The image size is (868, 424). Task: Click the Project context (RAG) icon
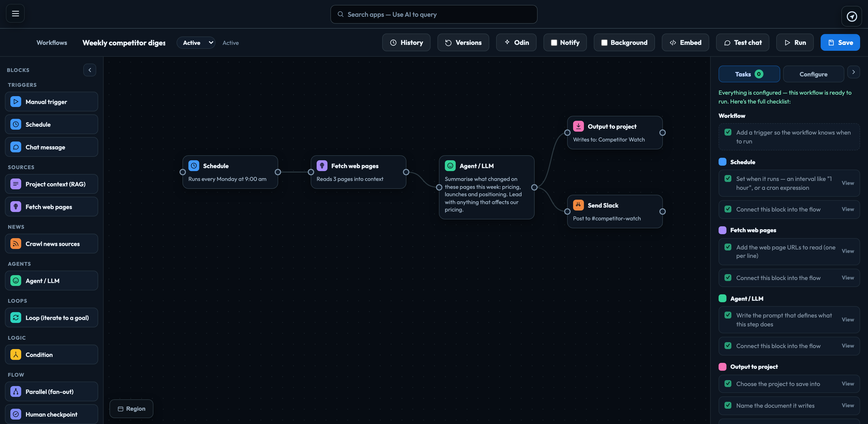coord(16,184)
